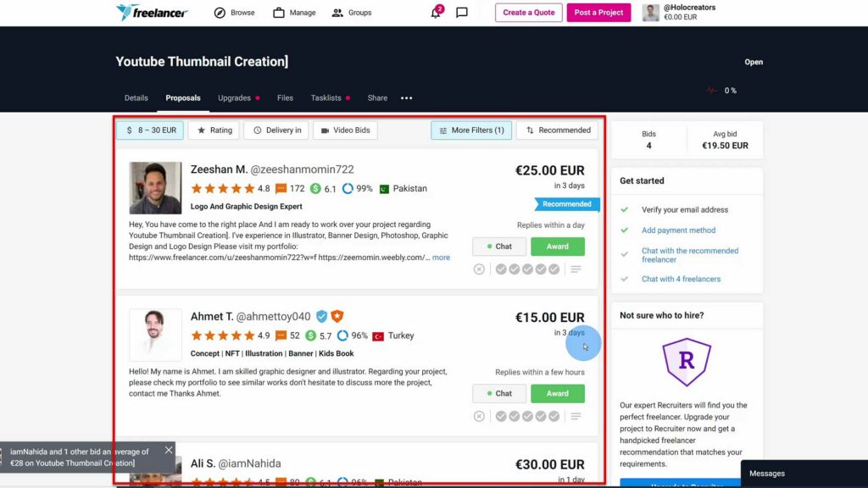This screenshot has height=488, width=868.
Task: Click Ahmet's orange preferred freelancer badge
Action: (337, 316)
